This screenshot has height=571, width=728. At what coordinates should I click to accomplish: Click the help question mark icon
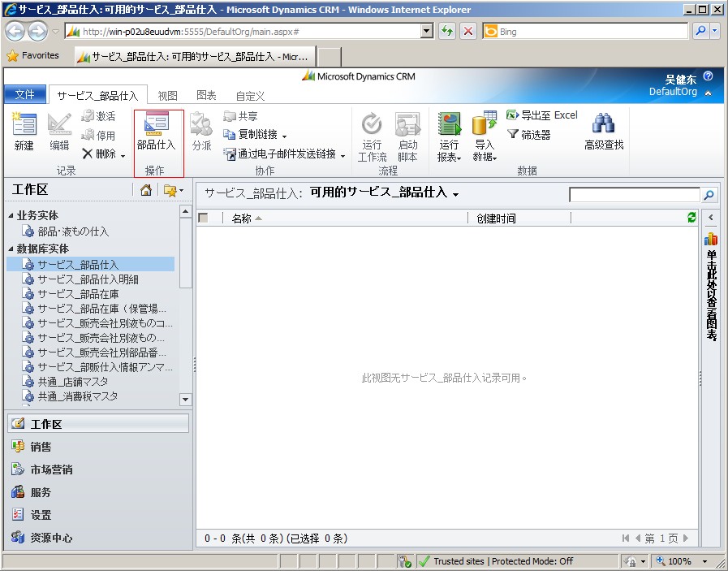click(708, 76)
